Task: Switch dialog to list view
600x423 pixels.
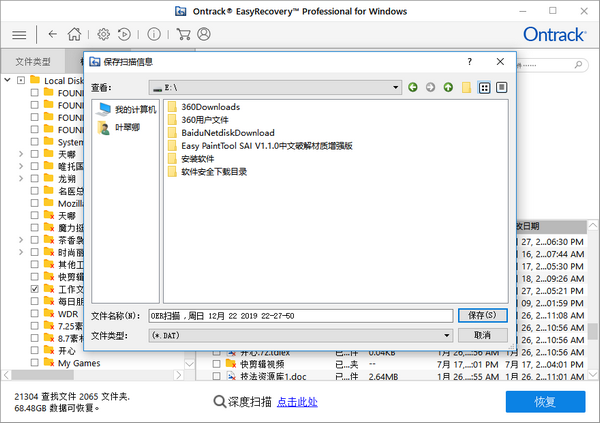Action: click(484, 88)
